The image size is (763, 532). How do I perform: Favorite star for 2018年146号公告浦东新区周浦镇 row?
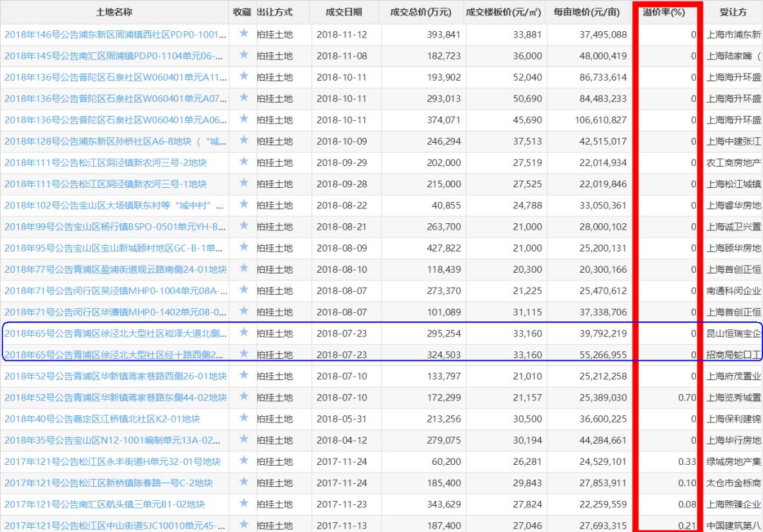point(244,33)
